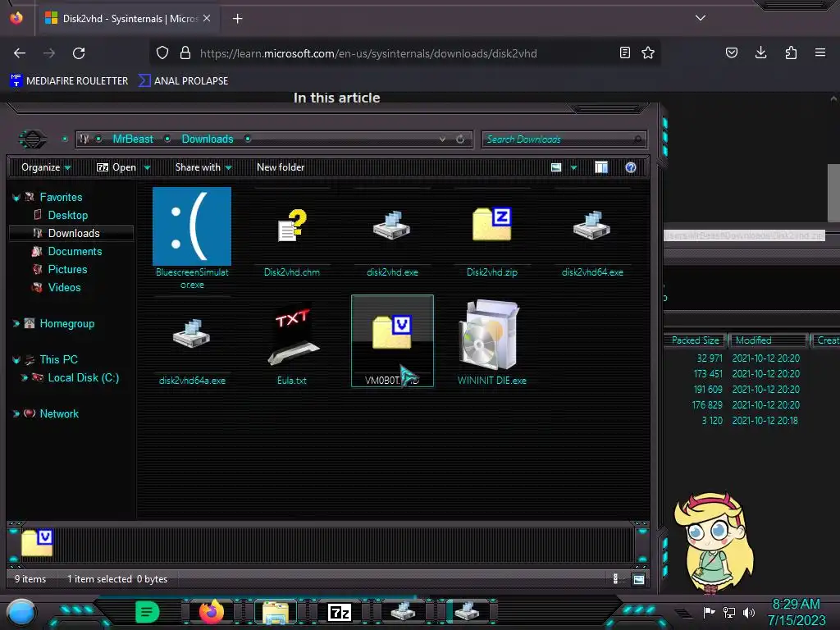Click the Open button in toolbar
840x630 pixels.
coord(116,167)
